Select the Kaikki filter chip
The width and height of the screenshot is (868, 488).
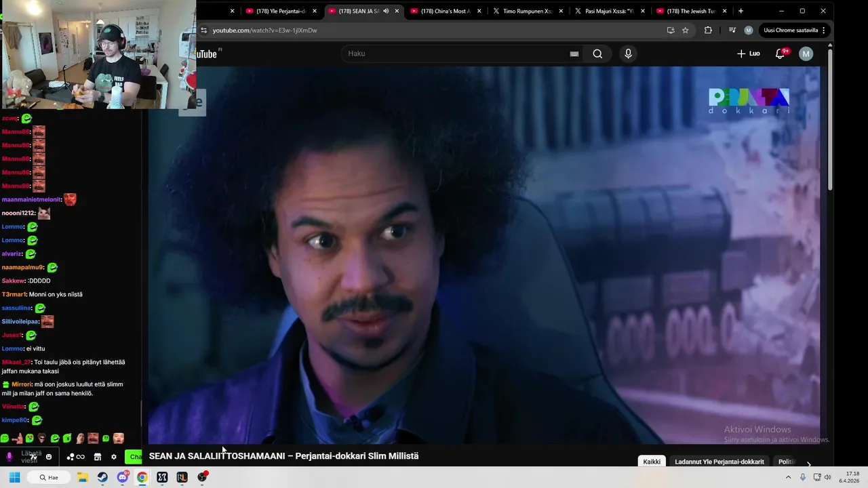(x=652, y=462)
